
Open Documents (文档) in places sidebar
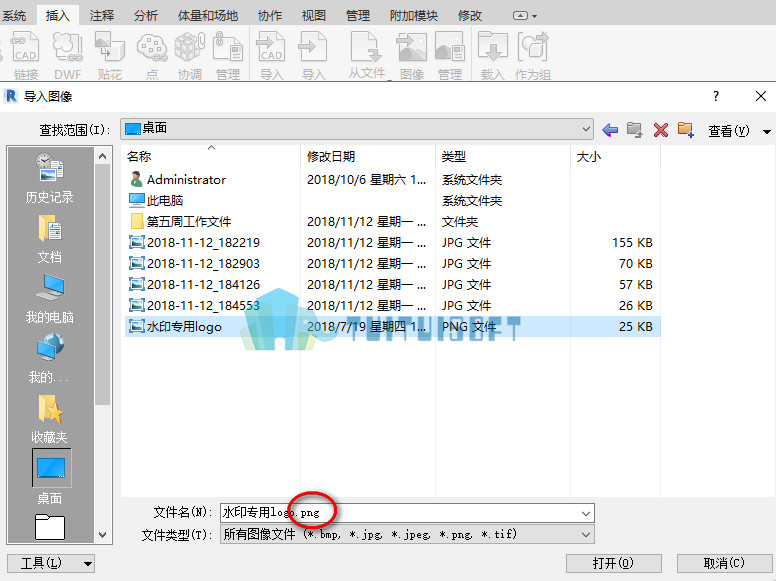click(x=49, y=239)
